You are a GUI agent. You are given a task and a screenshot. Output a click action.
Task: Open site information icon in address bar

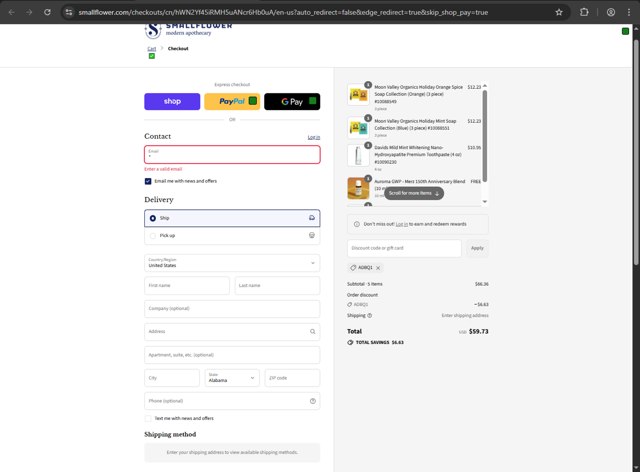pos(69,12)
